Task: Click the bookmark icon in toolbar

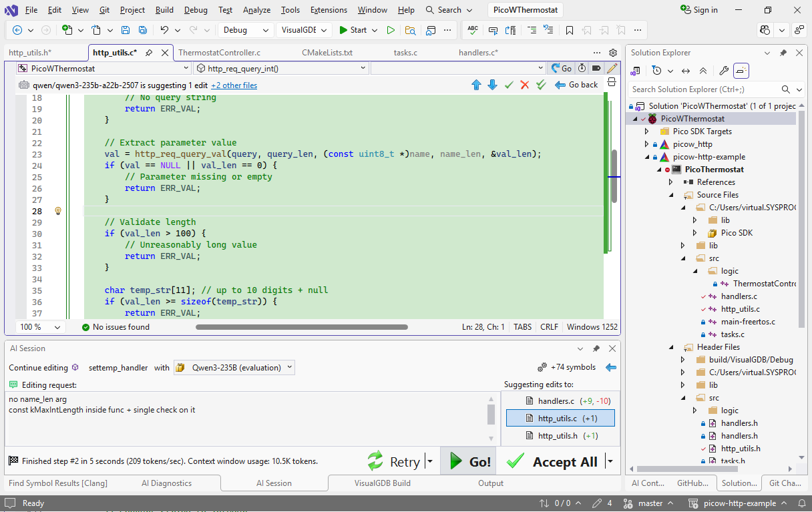Action: (569, 30)
